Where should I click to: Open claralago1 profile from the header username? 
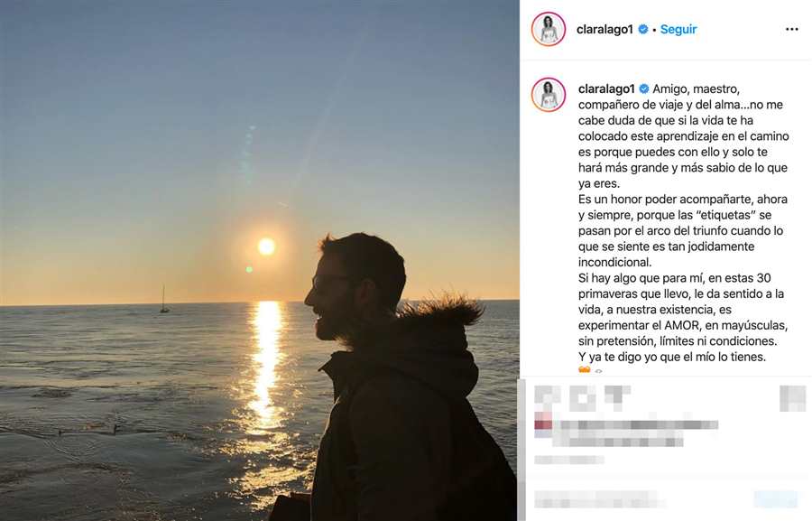(x=604, y=29)
